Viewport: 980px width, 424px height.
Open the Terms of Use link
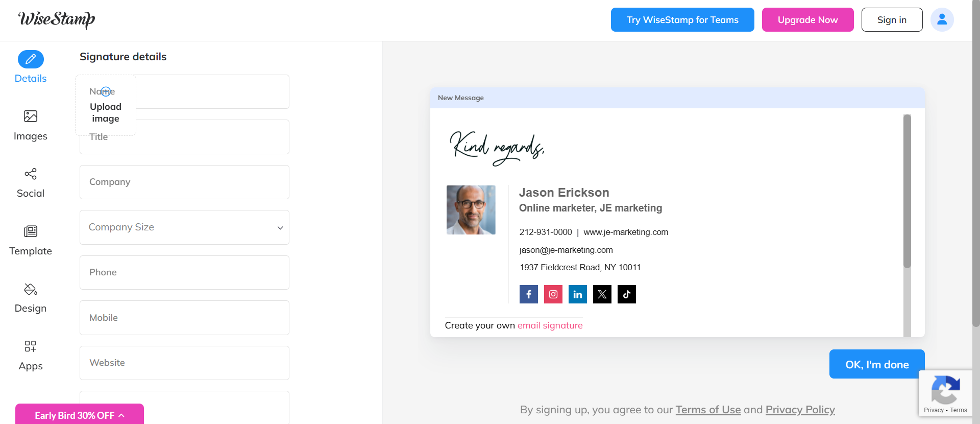click(x=708, y=410)
